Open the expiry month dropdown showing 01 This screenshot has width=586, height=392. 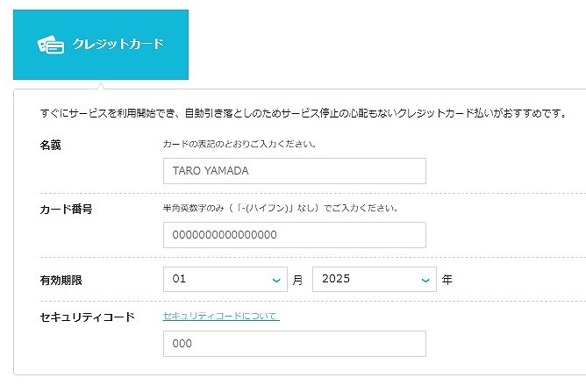click(x=225, y=279)
